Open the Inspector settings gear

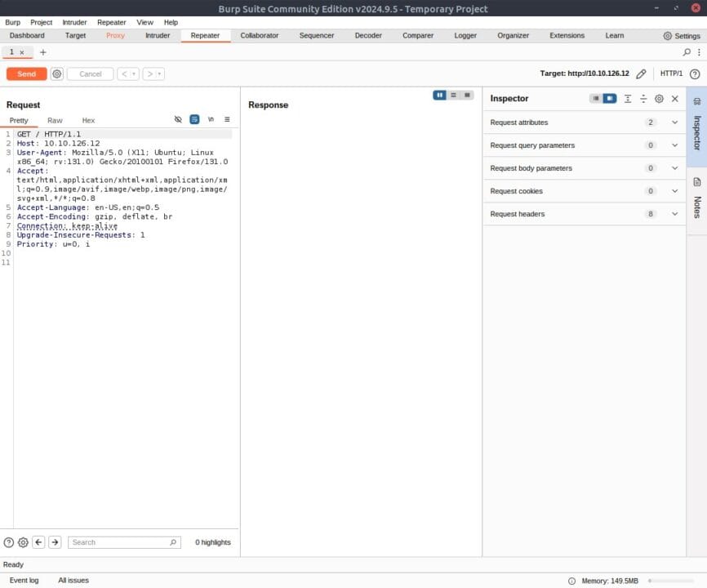(659, 99)
